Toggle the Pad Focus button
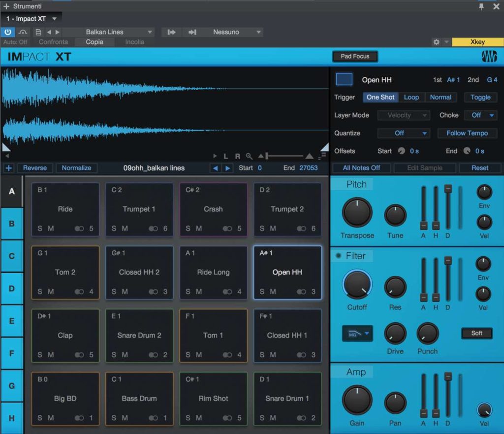 coord(355,56)
